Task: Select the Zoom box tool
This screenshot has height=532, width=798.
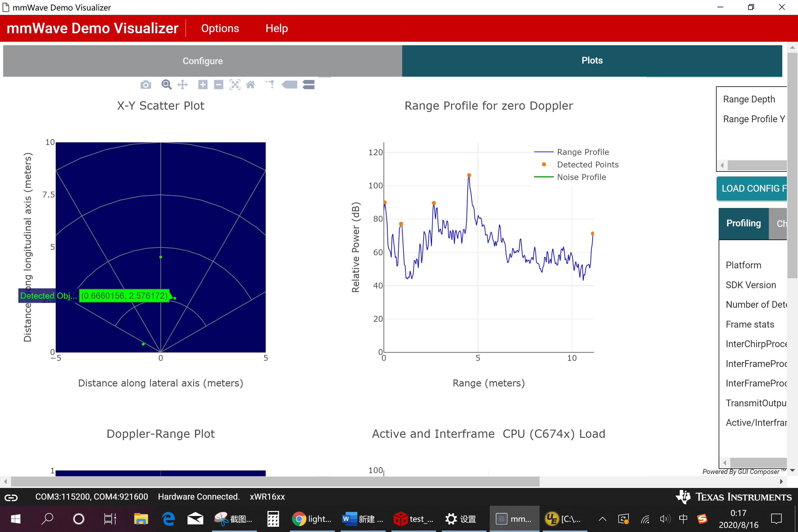Action: (x=166, y=85)
